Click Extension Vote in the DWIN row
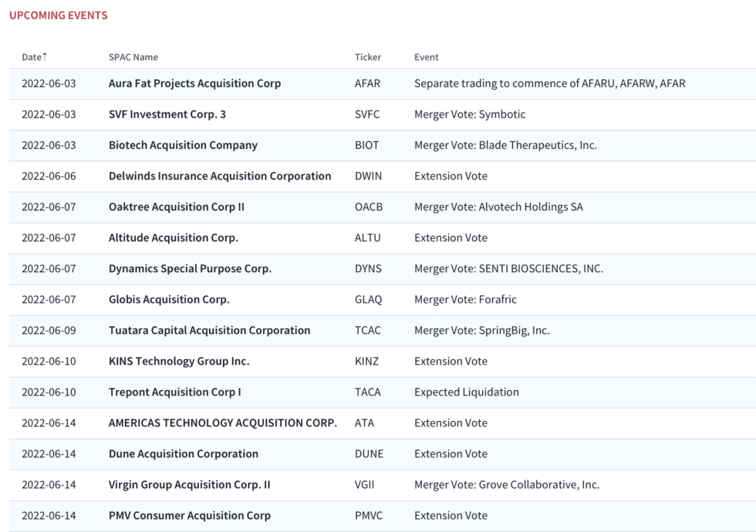Viewport: 756px width, 532px height. click(451, 176)
